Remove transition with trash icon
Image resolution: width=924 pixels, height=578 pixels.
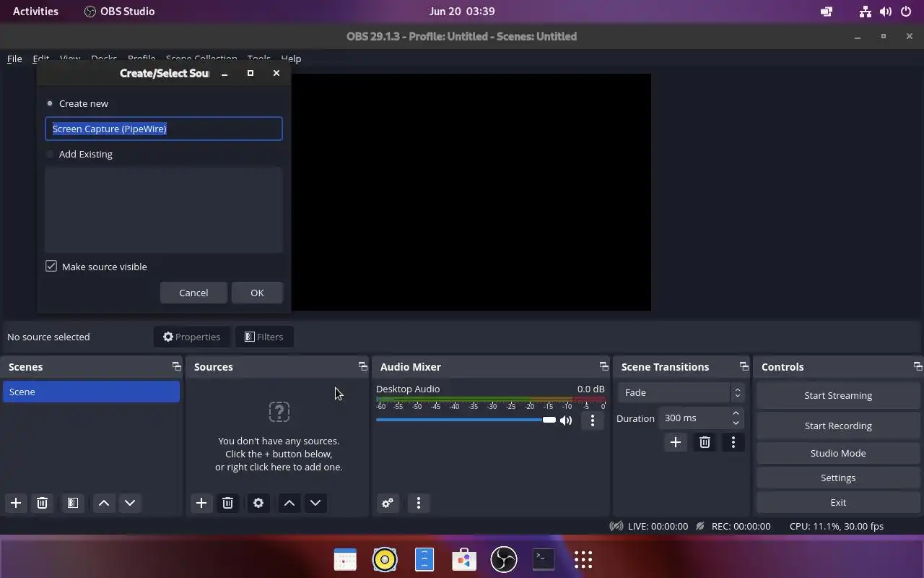tap(705, 442)
